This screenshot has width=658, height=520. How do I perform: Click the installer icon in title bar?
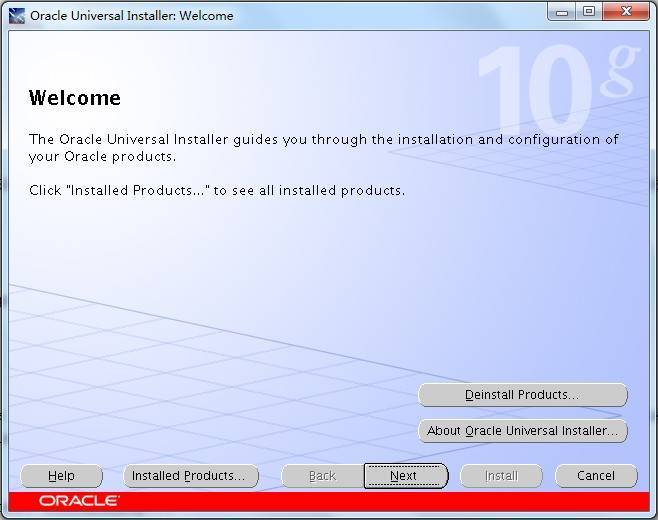pos(16,15)
